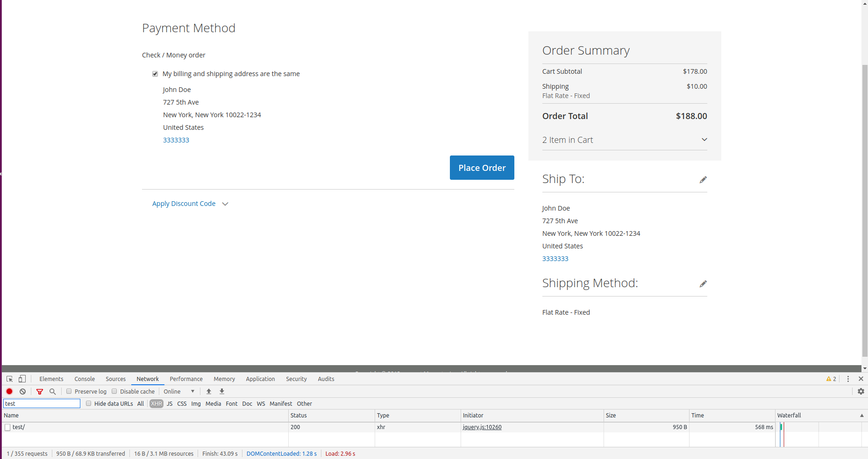
Task: Export HAR file download arrow
Action: (x=222, y=391)
